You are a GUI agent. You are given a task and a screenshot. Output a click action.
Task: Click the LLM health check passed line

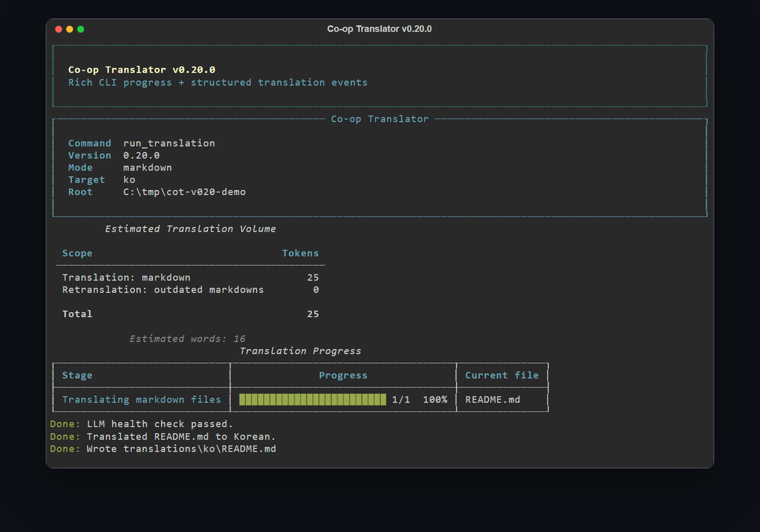[142, 424]
